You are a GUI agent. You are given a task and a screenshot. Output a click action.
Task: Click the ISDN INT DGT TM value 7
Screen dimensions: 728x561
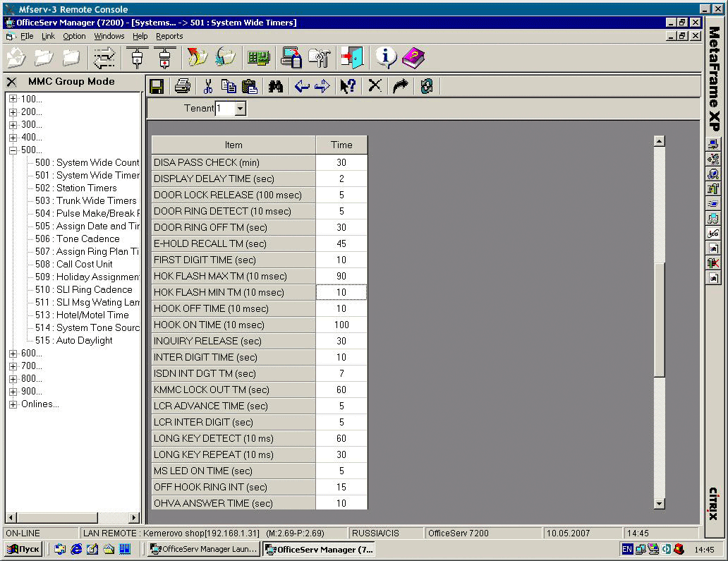pyautogui.click(x=341, y=374)
